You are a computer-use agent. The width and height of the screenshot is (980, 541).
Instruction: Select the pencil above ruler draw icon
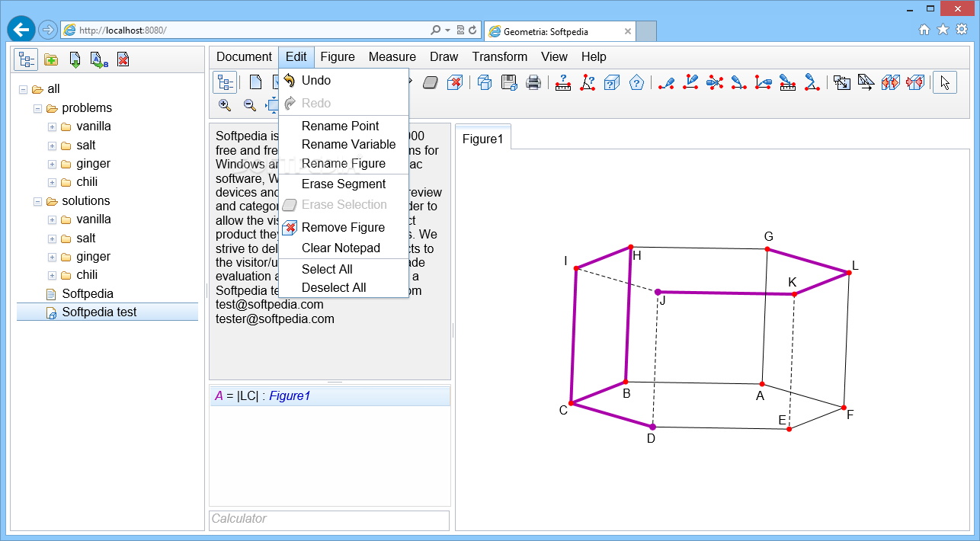coord(788,82)
